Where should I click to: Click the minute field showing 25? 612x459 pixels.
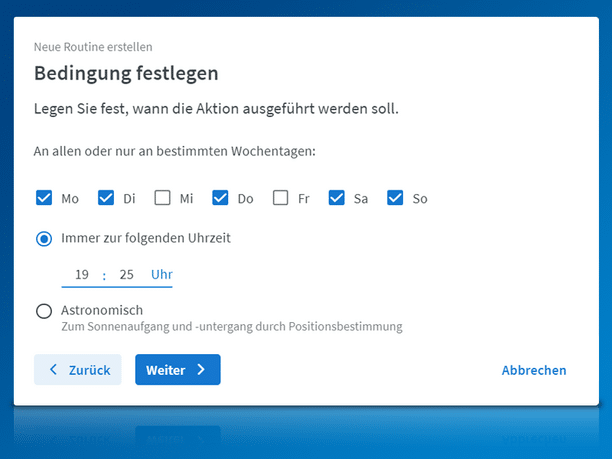pos(125,274)
